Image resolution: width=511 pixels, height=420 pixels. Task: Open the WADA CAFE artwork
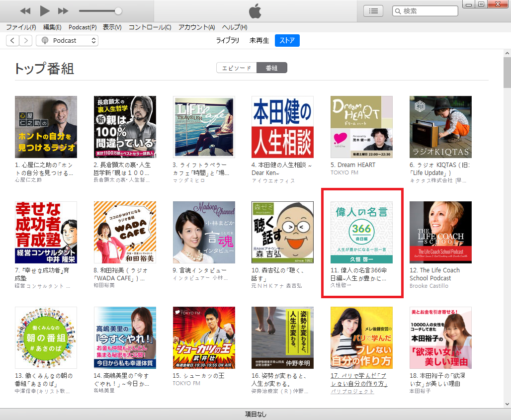click(x=125, y=232)
